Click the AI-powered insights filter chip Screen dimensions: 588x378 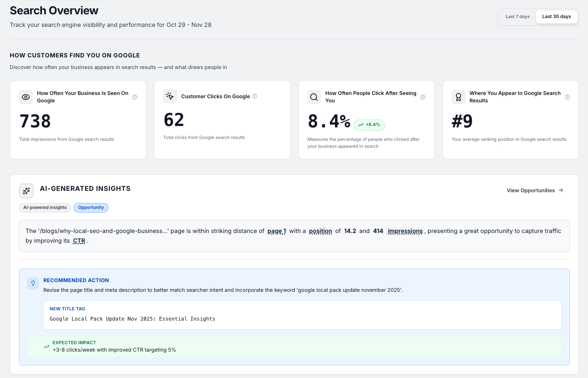pyautogui.click(x=44, y=208)
